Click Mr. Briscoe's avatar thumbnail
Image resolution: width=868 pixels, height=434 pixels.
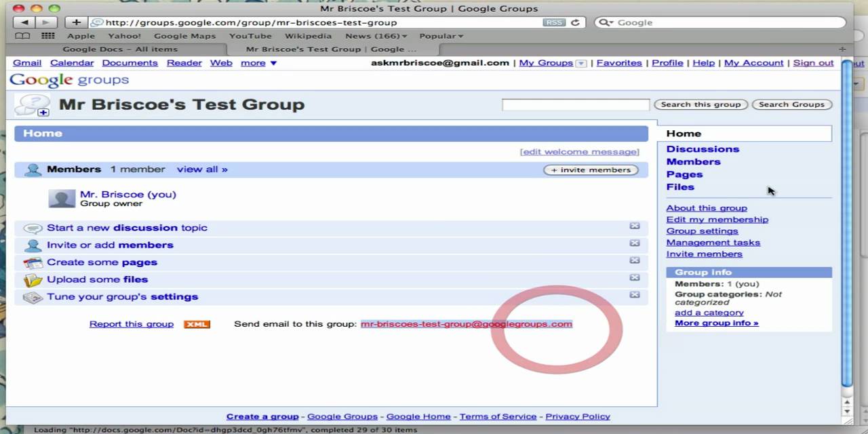(62, 198)
